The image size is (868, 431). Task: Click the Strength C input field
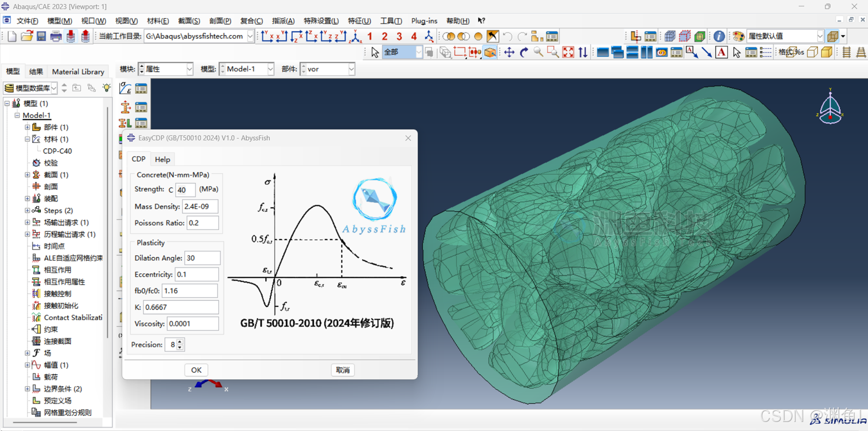(x=185, y=190)
